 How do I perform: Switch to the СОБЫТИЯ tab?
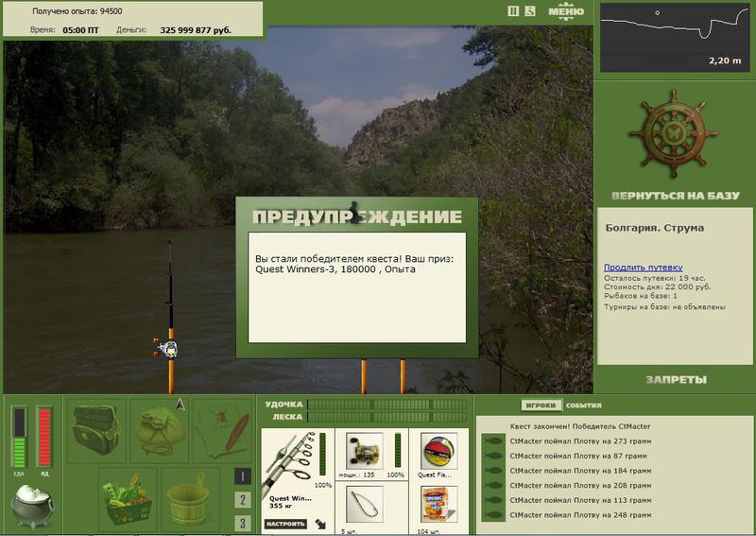pos(583,406)
